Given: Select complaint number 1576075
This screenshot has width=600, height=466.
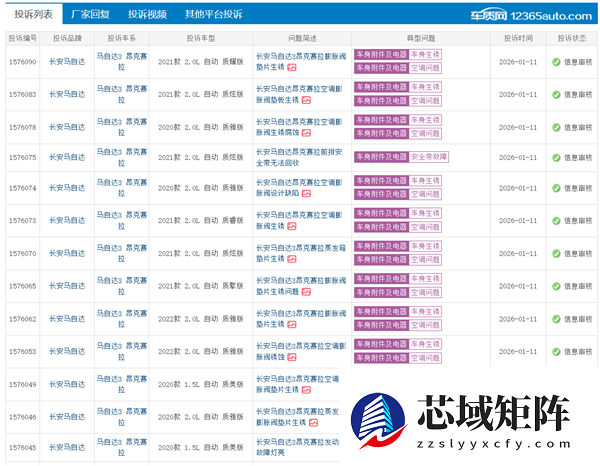Looking at the screenshot, I should (x=23, y=157).
